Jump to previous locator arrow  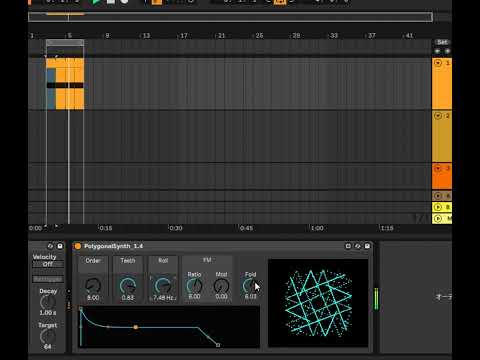437,51
